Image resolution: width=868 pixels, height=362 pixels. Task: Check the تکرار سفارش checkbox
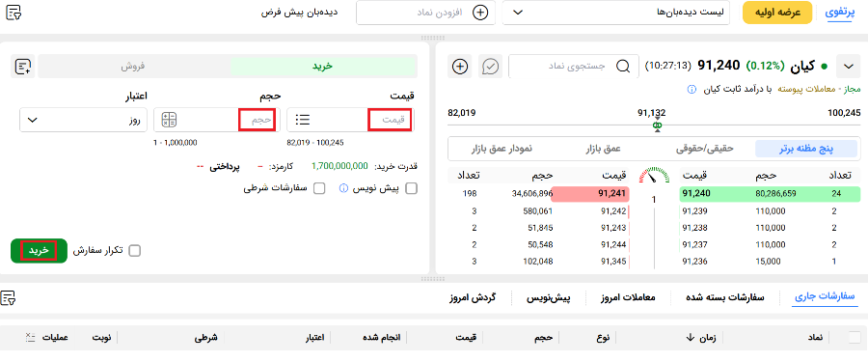(134, 251)
